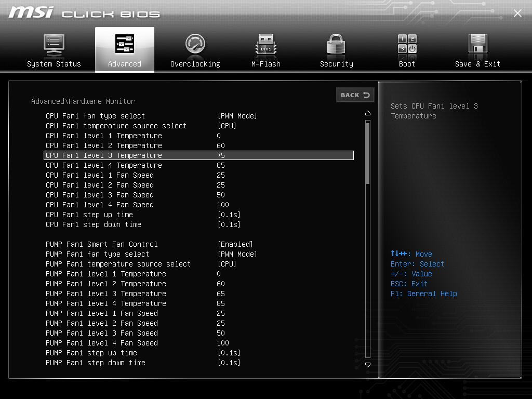Click the Advanced\Hardware Monitor breadcrumb text

pos(83,101)
